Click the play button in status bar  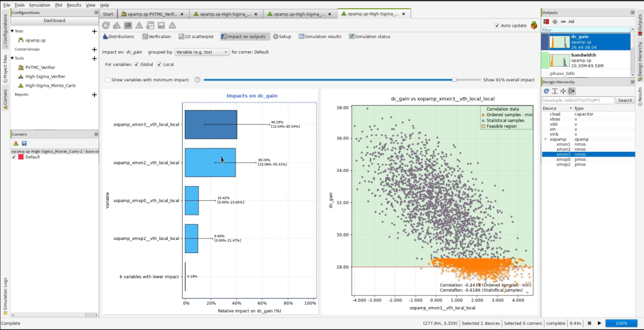599,323
